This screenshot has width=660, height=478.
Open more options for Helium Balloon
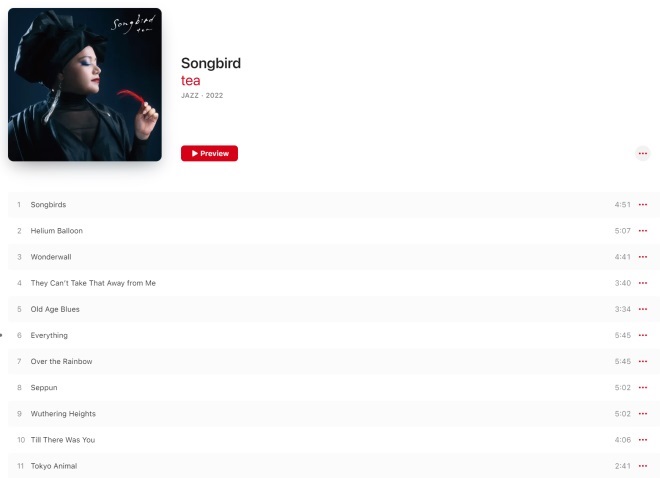coord(642,231)
